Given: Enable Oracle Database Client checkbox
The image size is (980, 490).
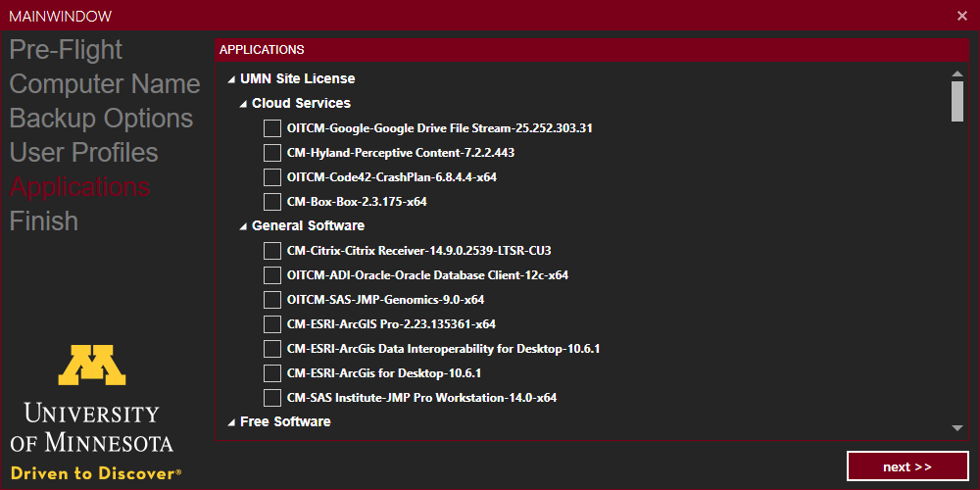Looking at the screenshot, I should click(271, 275).
